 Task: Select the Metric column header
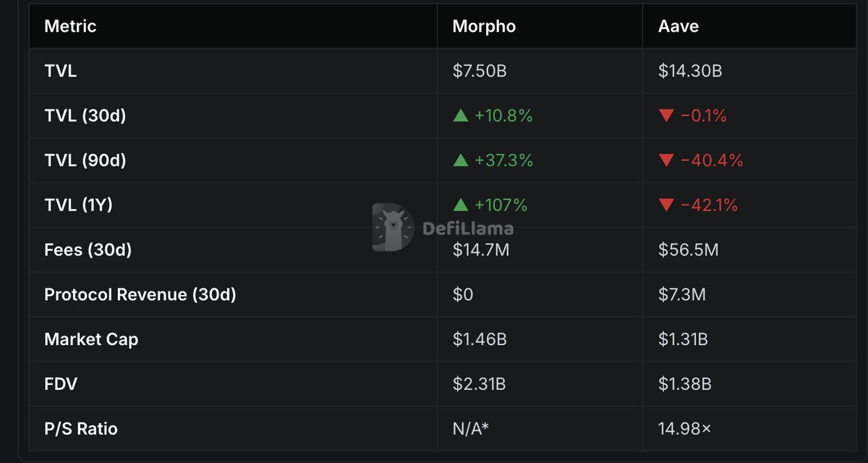tap(70, 26)
